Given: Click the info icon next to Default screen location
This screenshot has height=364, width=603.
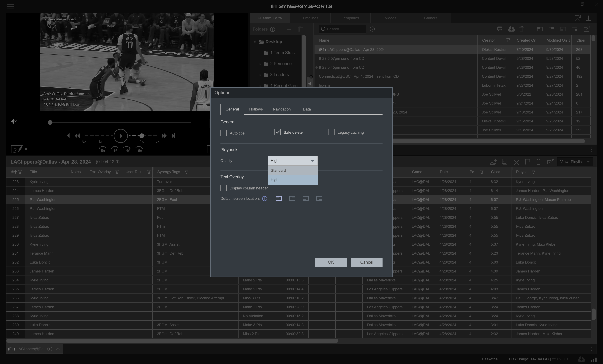Looking at the screenshot, I should click(265, 199).
